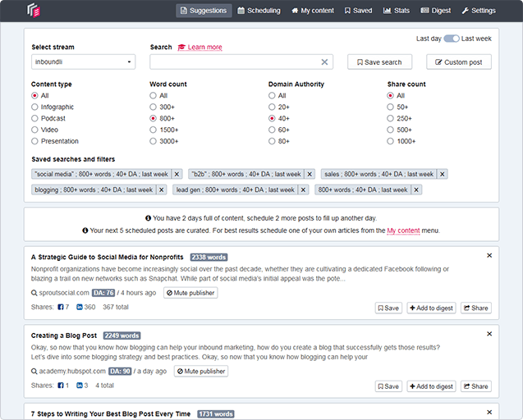Mute publisher academy.hubspot.com
This screenshot has width=523, height=420.
201,372
